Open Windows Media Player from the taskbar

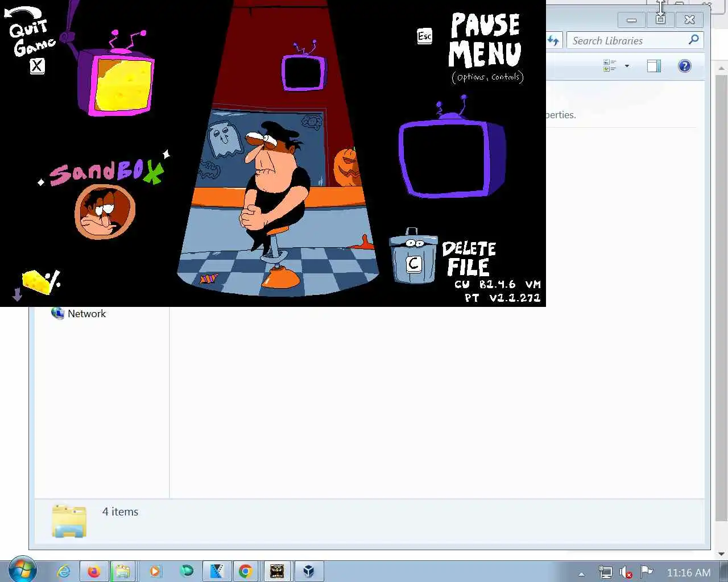(155, 571)
